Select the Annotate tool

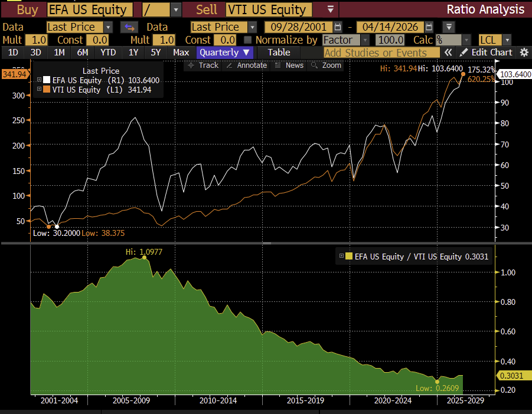(247, 65)
